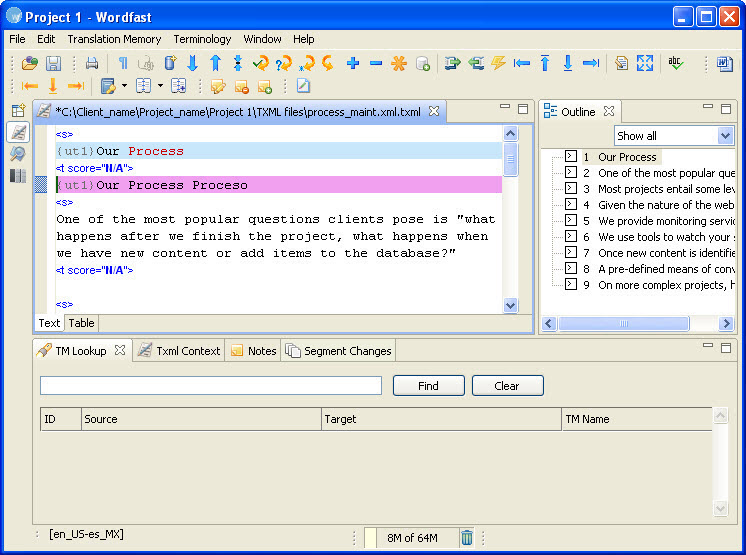Screen dimensions: 746x555
Task: Click the orange left arrow to bar icon
Action: click(30, 86)
